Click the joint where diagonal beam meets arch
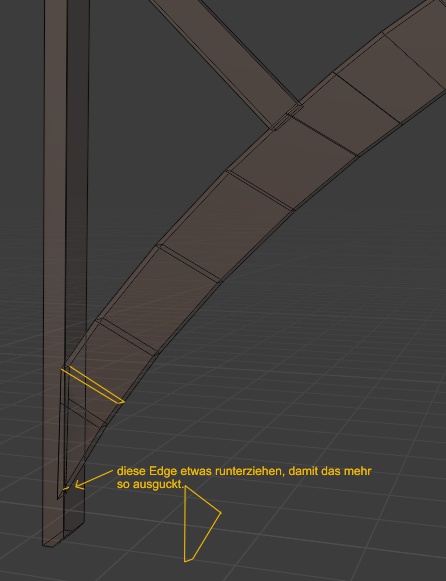The width and height of the screenshot is (446, 581). click(288, 117)
